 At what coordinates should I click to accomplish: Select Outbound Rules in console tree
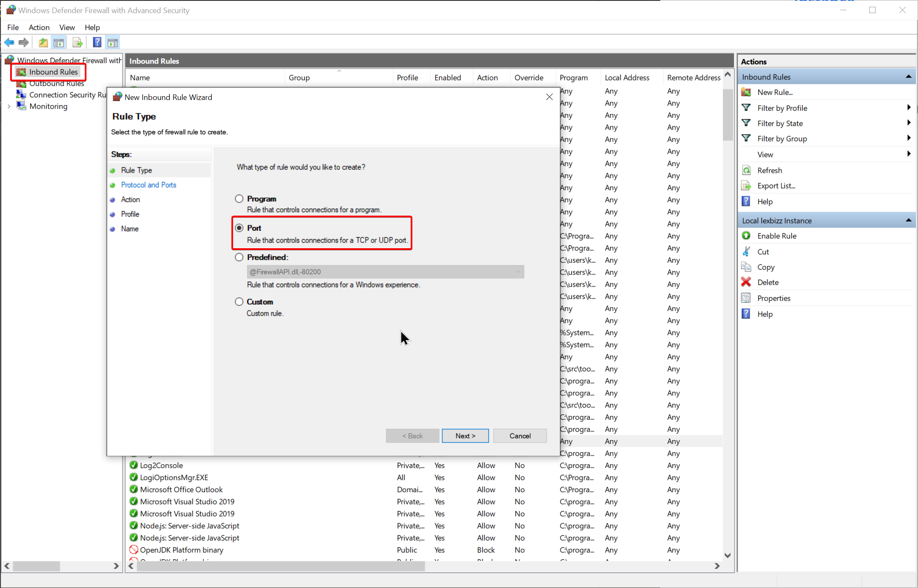(x=56, y=83)
